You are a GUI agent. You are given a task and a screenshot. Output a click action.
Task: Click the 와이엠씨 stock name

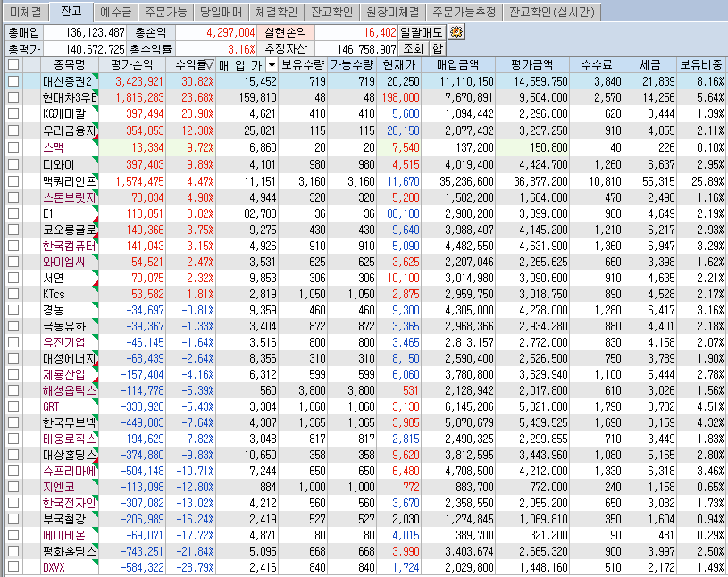pyautogui.click(x=63, y=263)
